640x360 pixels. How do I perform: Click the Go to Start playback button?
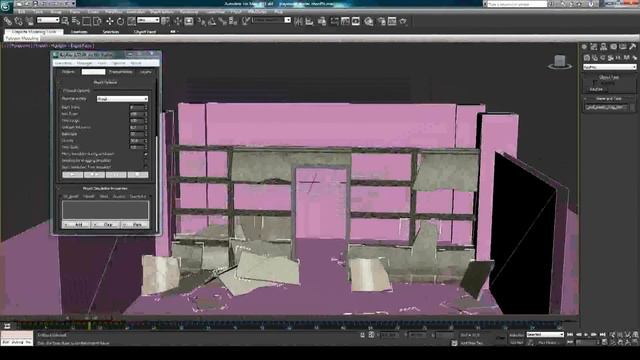pyautogui.click(x=570, y=335)
